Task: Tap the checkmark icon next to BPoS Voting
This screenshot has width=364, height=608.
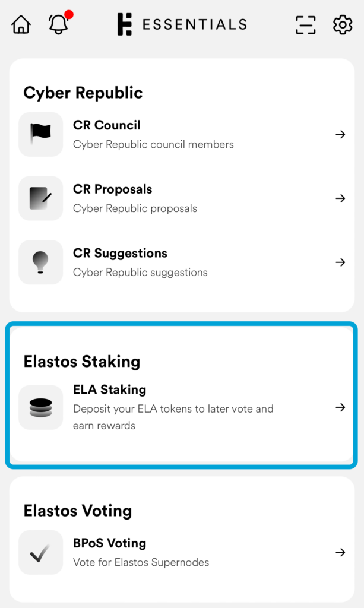Action: pos(40,552)
